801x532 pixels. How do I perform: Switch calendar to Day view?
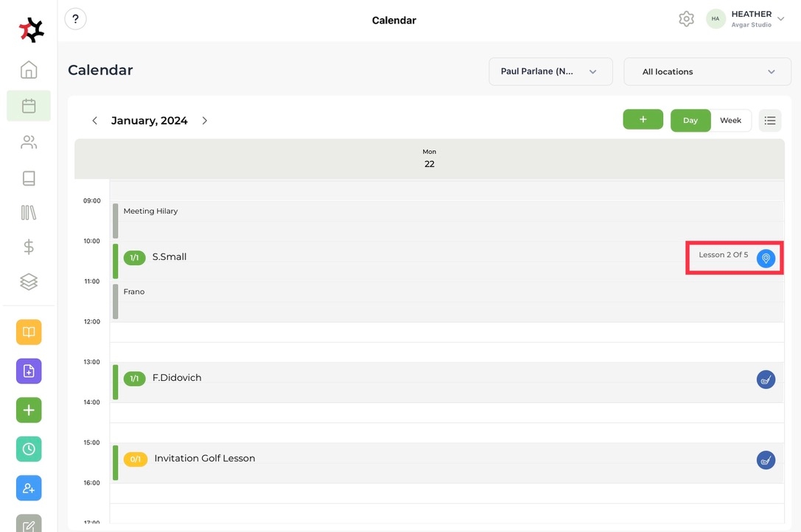(690, 120)
